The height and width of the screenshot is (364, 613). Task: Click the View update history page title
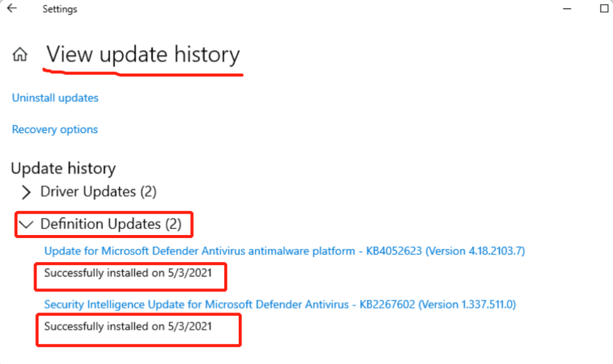pyautogui.click(x=143, y=54)
